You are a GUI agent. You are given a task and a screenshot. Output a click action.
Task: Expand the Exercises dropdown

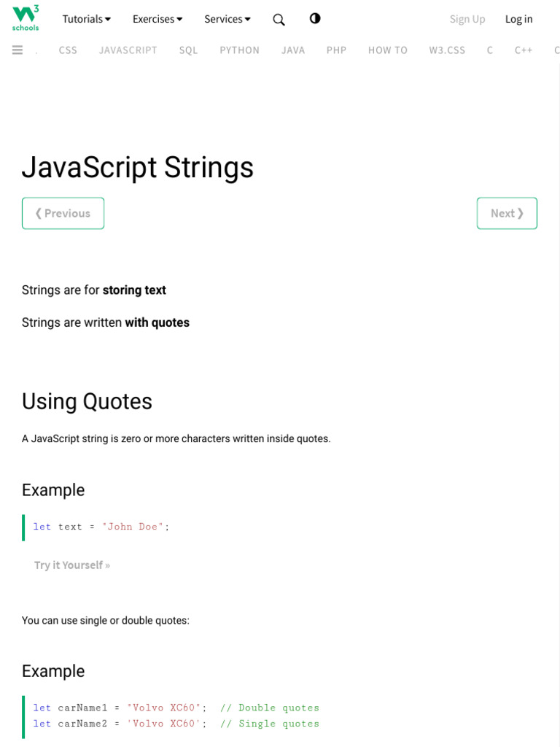pyautogui.click(x=157, y=19)
